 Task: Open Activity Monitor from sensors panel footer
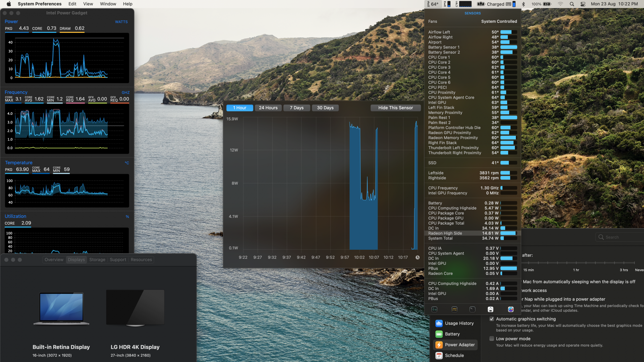pyautogui.click(x=434, y=309)
